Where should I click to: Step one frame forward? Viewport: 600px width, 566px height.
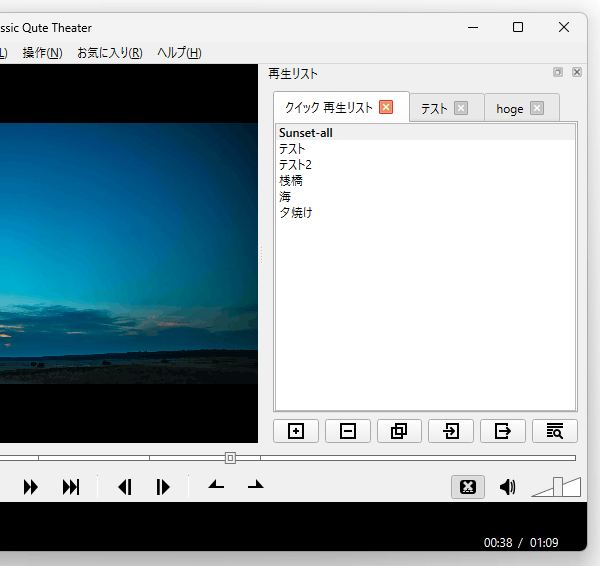pos(163,487)
